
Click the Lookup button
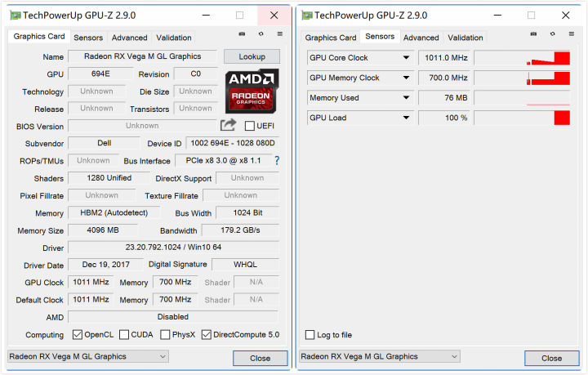pyautogui.click(x=252, y=56)
